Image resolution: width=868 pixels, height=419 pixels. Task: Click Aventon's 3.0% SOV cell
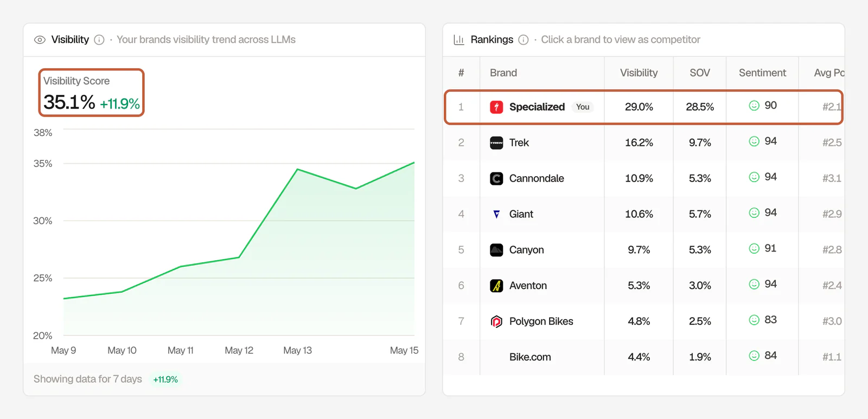click(x=700, y=286)
